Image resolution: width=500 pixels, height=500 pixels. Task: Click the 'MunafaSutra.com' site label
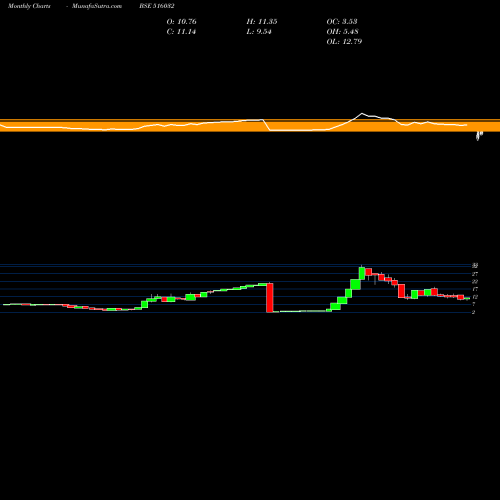point(97,6)
